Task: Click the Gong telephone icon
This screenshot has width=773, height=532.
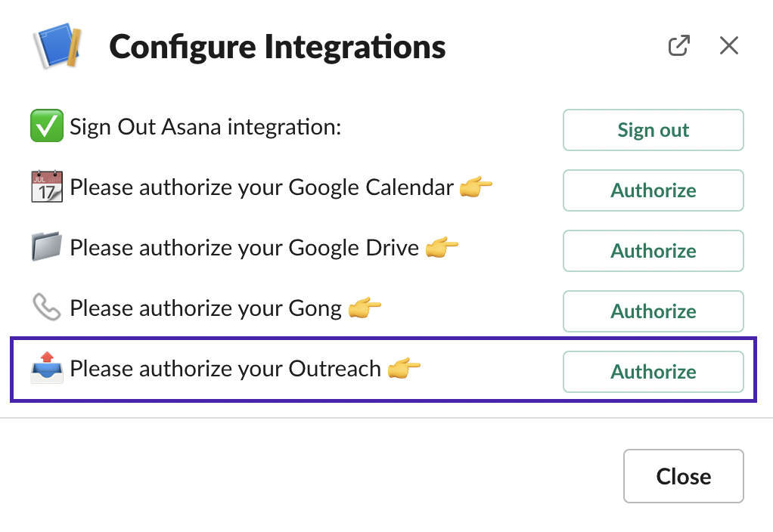Action: (x=47, y=308)
